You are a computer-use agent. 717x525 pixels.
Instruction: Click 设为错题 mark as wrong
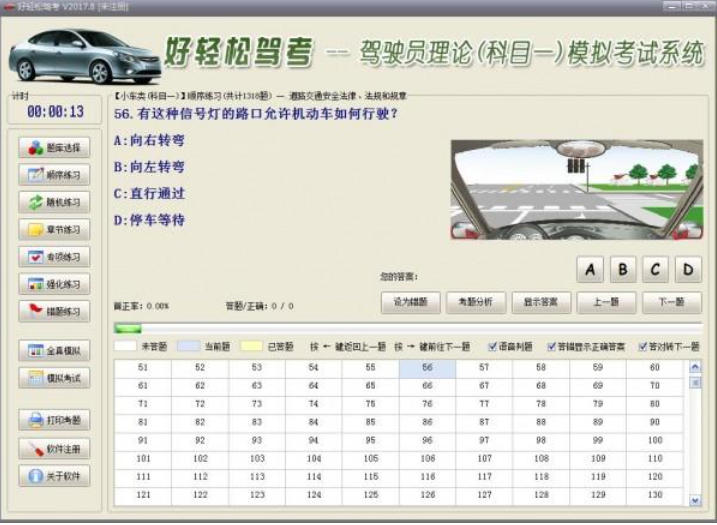[x=409, y=302]
